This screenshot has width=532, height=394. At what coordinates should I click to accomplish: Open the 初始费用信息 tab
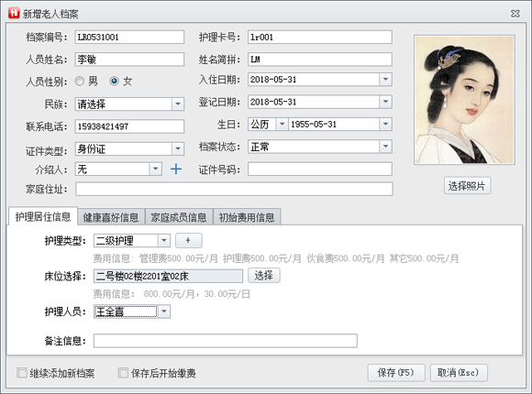[x=247, y=217]
